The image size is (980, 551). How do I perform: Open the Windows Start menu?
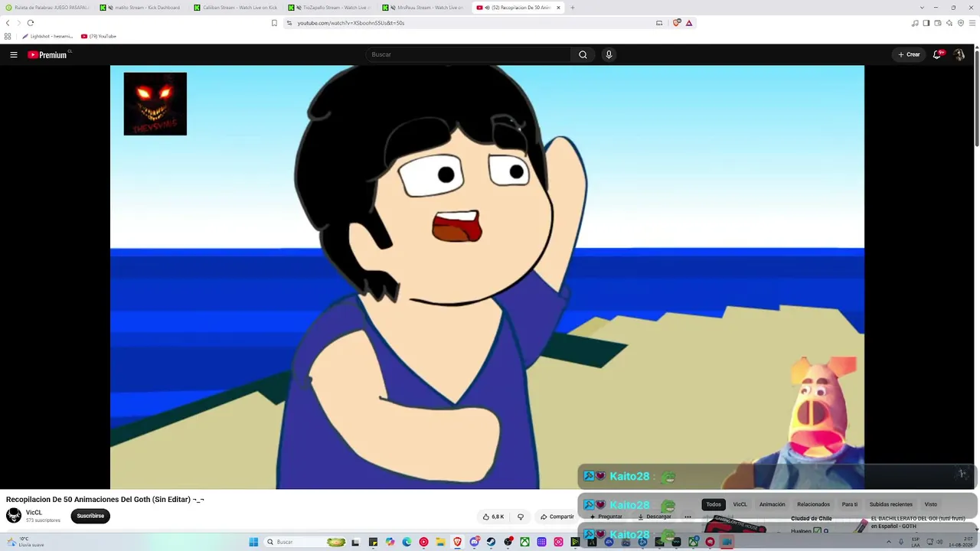253,542
